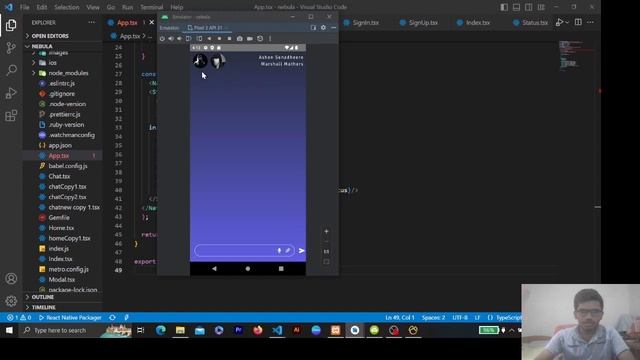Tap the message input field in chat app
Image resolution: width=640 pixels, height=360 pixels.
click(x=244, y=251)
